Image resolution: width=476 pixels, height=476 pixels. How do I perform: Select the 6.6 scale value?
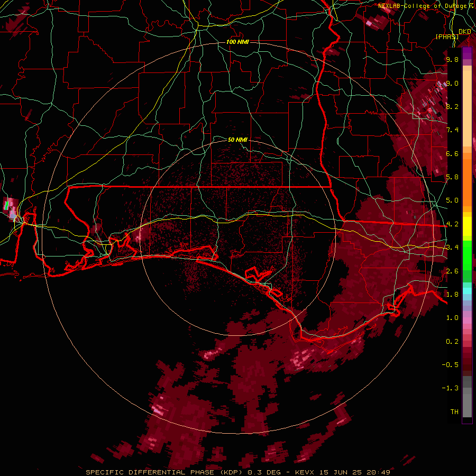coord(452,153)
